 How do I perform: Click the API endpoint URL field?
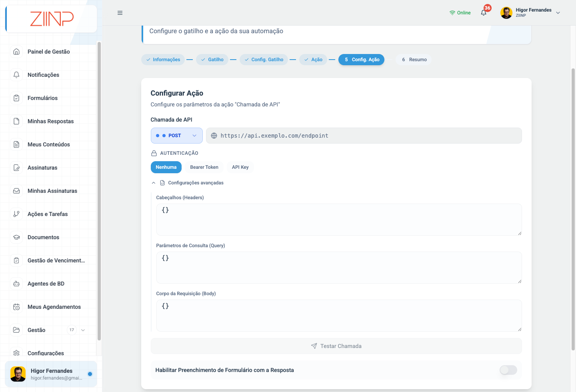point(364,136)
